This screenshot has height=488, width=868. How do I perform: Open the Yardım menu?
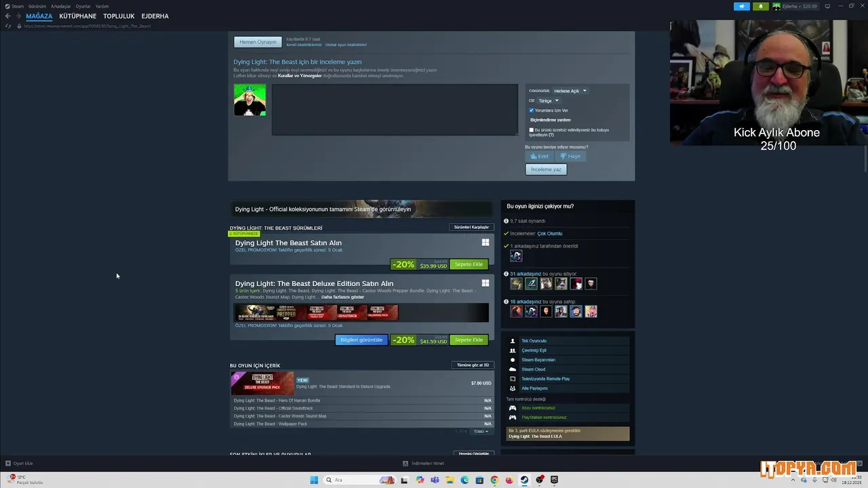tap(102, 6)
